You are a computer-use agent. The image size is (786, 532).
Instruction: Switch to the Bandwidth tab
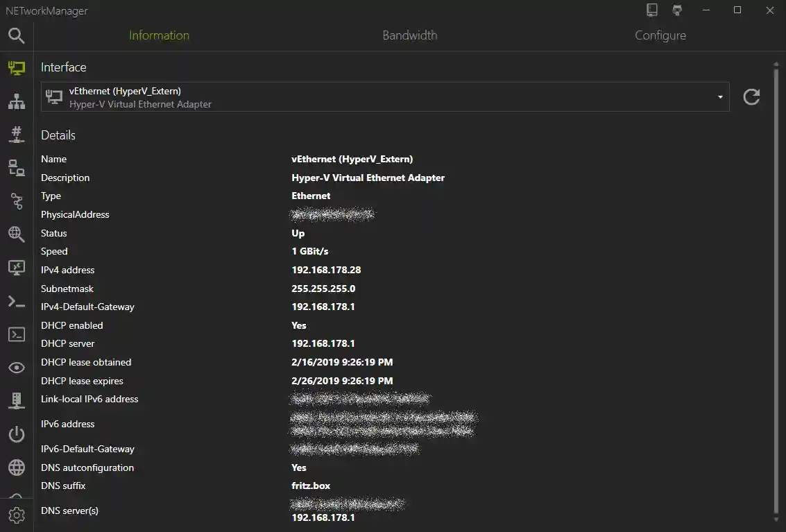pos(409,35)
